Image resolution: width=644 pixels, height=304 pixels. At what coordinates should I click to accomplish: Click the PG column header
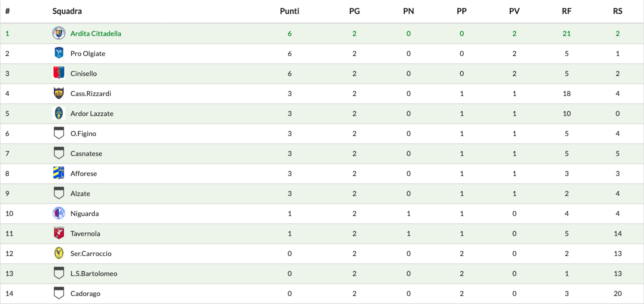click(354, 11)
